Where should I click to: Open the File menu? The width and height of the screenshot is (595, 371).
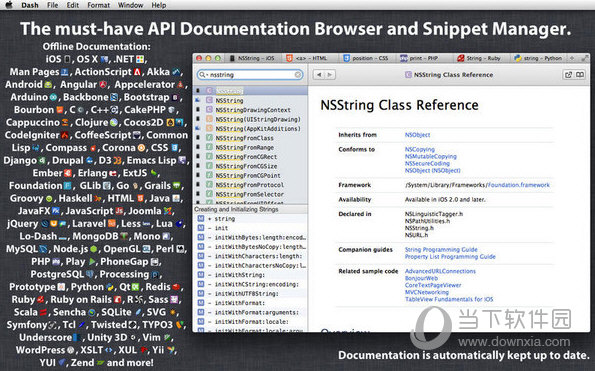[x=52, y=5]
